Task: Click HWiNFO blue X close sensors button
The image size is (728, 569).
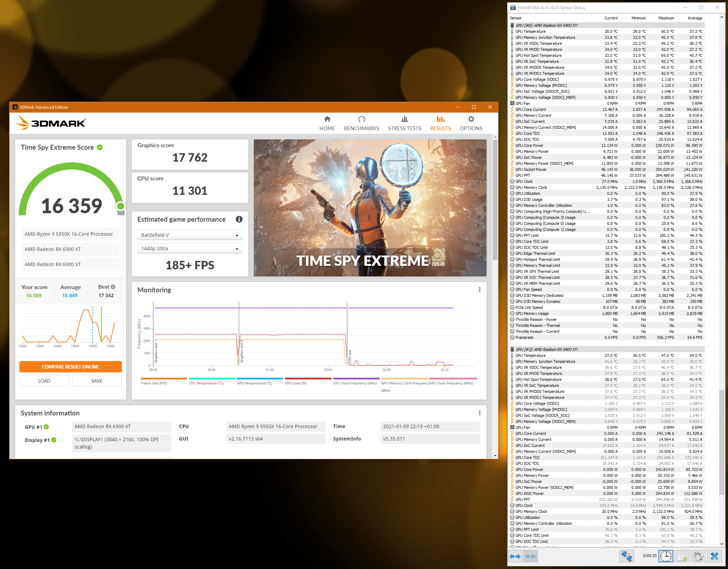Action: tap(715, 556)
